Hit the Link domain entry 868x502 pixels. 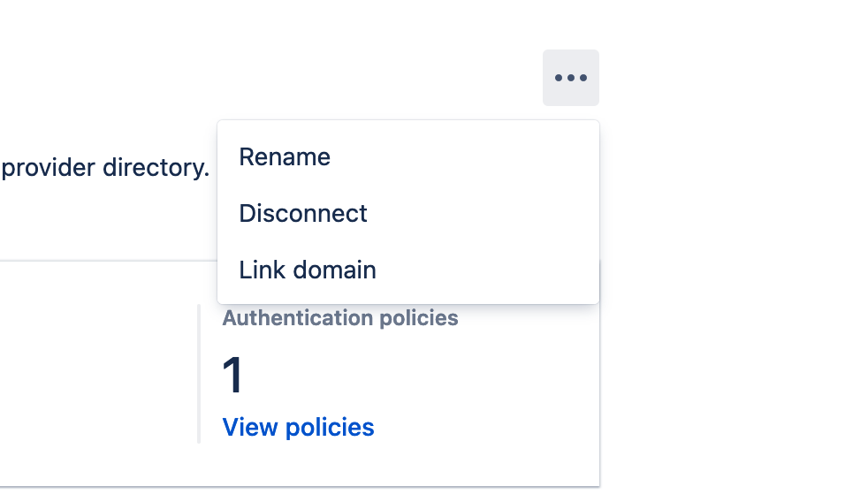(x=308, y=270)
